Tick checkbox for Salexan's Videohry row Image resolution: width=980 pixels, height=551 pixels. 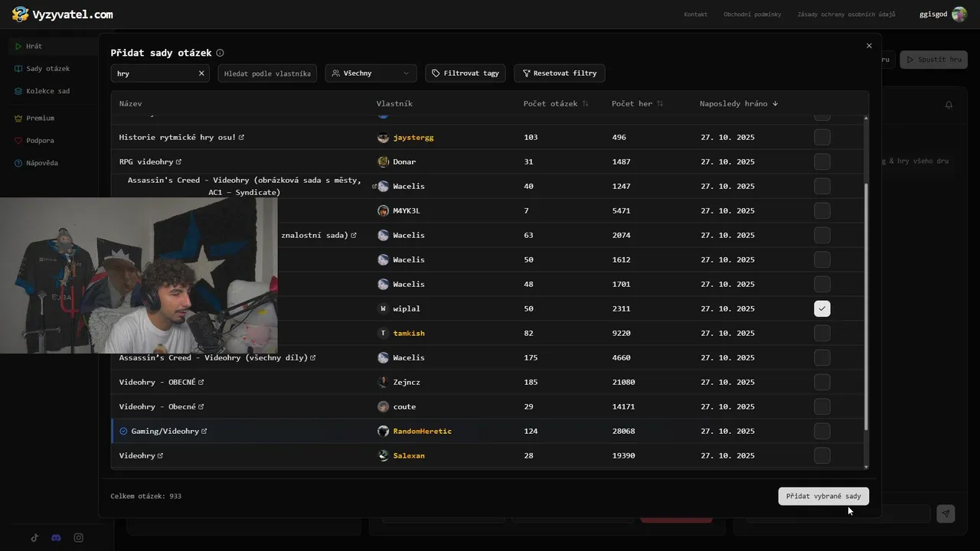(x=822, y=456)
